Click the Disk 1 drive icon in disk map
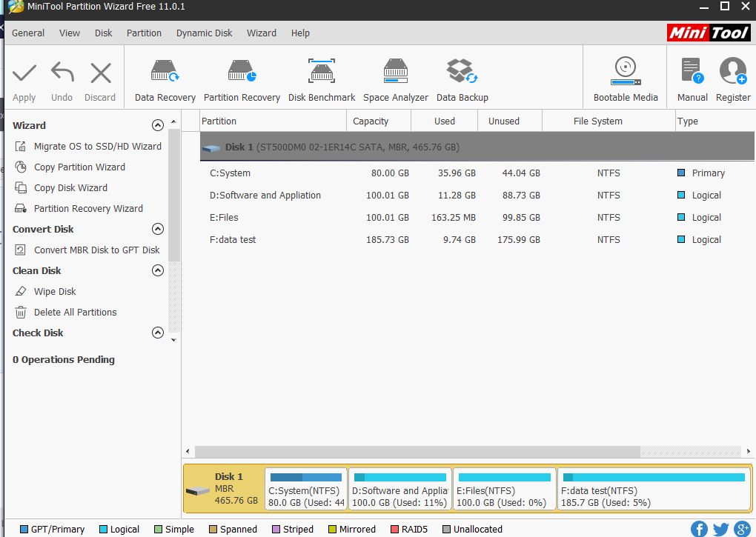Viewport: 756px width, 537px height. [x=198, y=491]
